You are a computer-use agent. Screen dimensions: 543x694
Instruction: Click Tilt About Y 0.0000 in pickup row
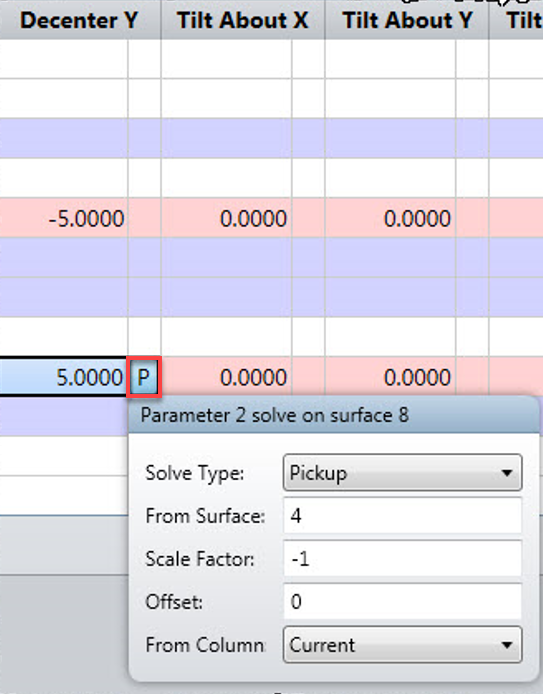click(x=390, y=377)
